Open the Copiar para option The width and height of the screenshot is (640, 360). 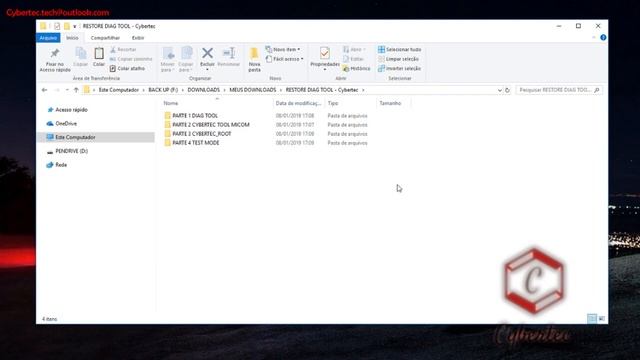[186, 60]
